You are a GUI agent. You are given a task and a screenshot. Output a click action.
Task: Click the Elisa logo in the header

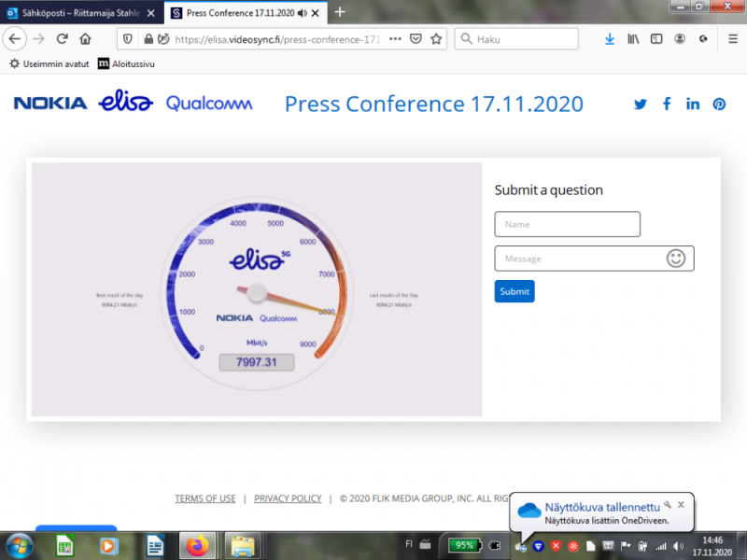point(126,101)
